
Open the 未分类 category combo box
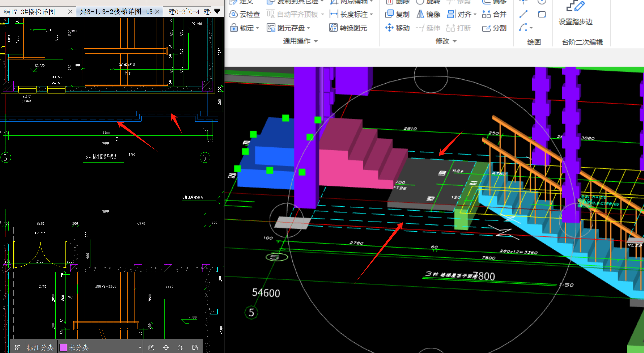pyautogui.click(x=100, y=347)
